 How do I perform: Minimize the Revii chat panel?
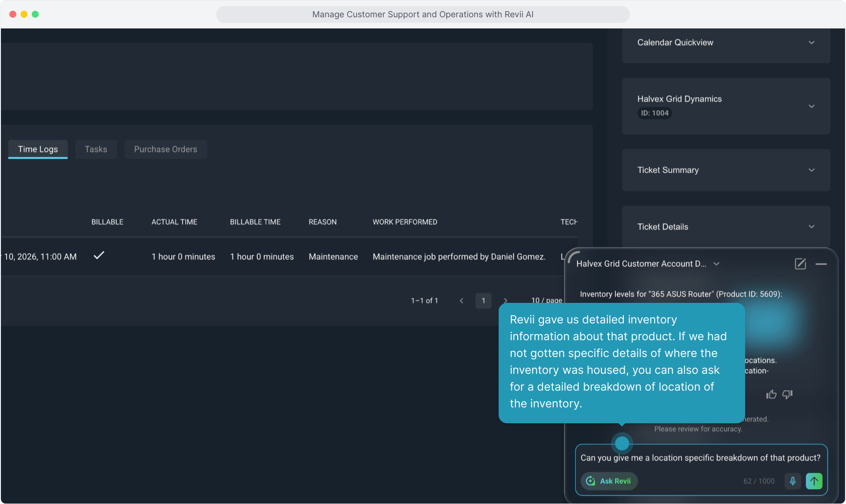point(821,264)
